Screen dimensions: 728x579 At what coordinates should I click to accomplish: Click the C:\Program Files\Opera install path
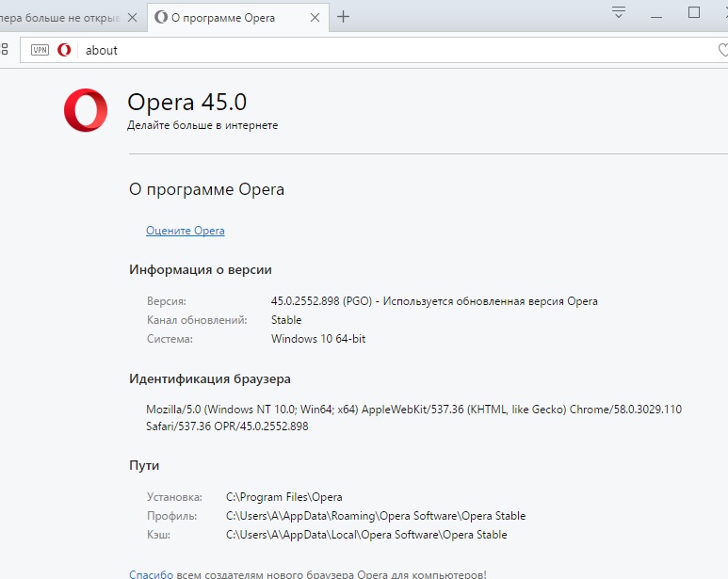284,497
